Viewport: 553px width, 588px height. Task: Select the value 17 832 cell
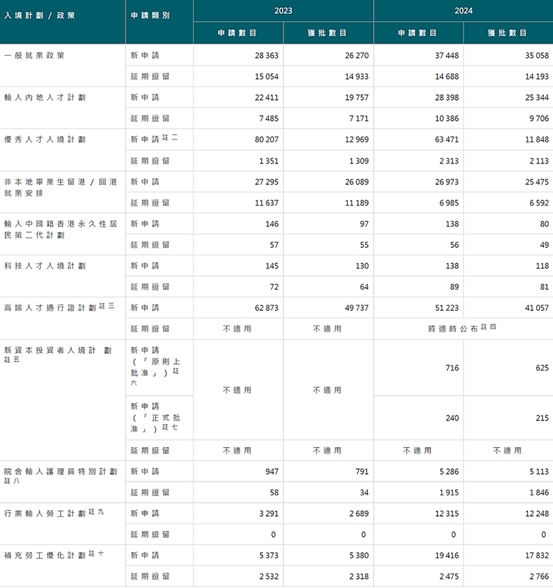coord(508,555)
